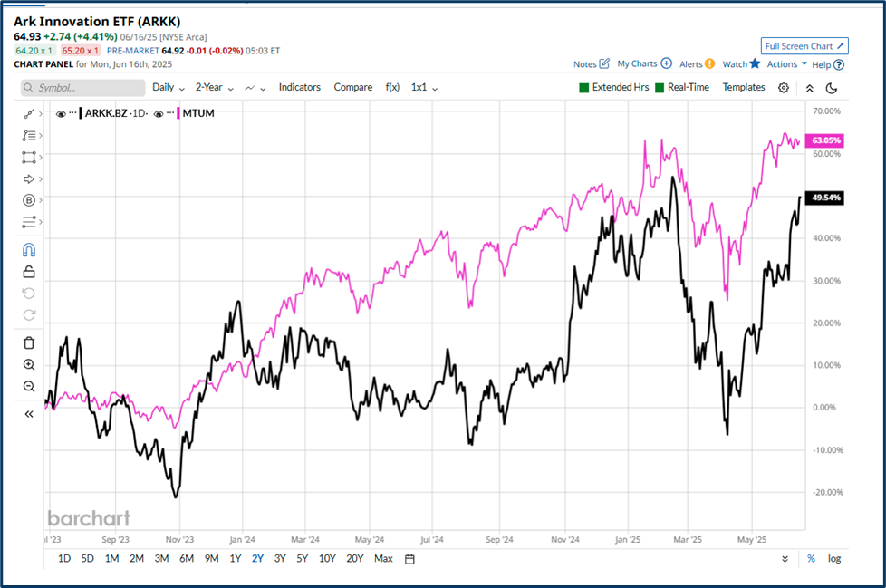Select the Magnet snap tool
This screenshot has width=886, height=588.
click(29, 248)
